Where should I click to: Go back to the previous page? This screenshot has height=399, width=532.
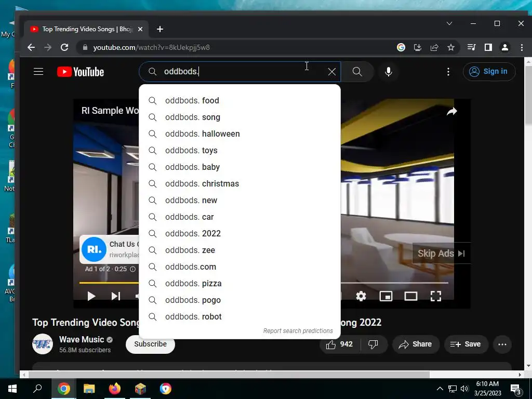click(31, 47)
